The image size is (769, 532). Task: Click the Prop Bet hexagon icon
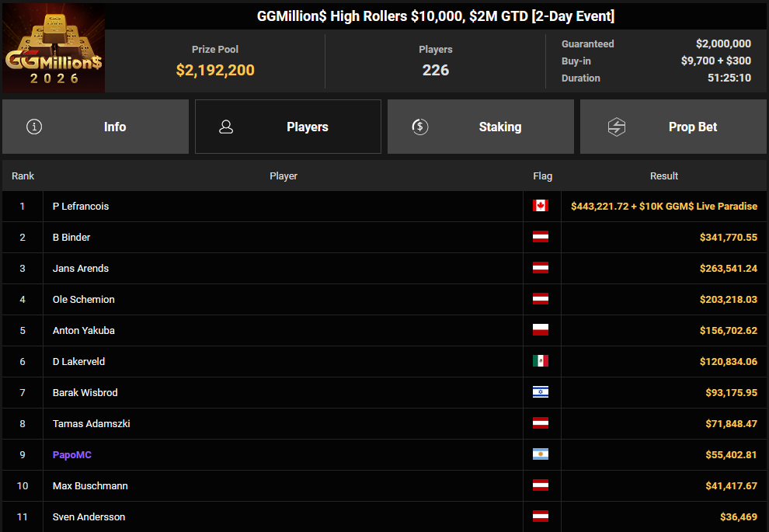click(x=616, y=127)
